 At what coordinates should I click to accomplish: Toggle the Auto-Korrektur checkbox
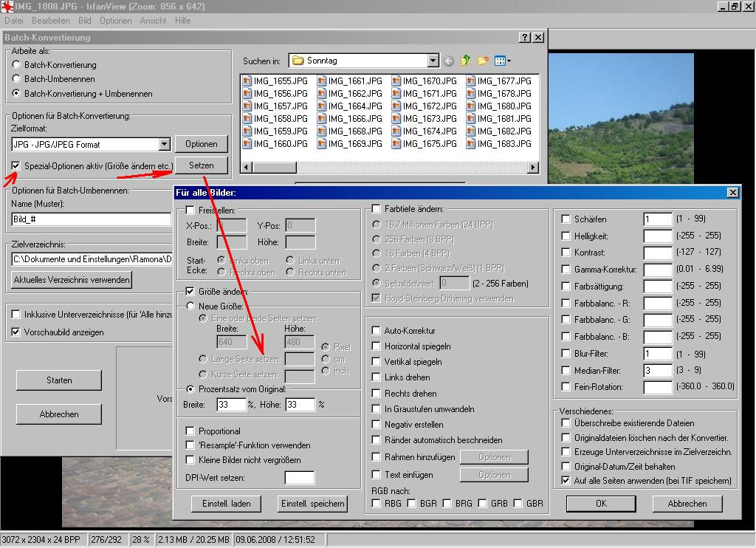coord(377,331)
